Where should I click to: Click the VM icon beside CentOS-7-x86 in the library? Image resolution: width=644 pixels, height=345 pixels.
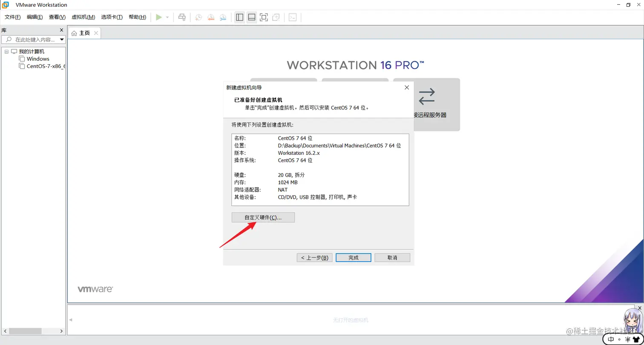tap(22, 66)
